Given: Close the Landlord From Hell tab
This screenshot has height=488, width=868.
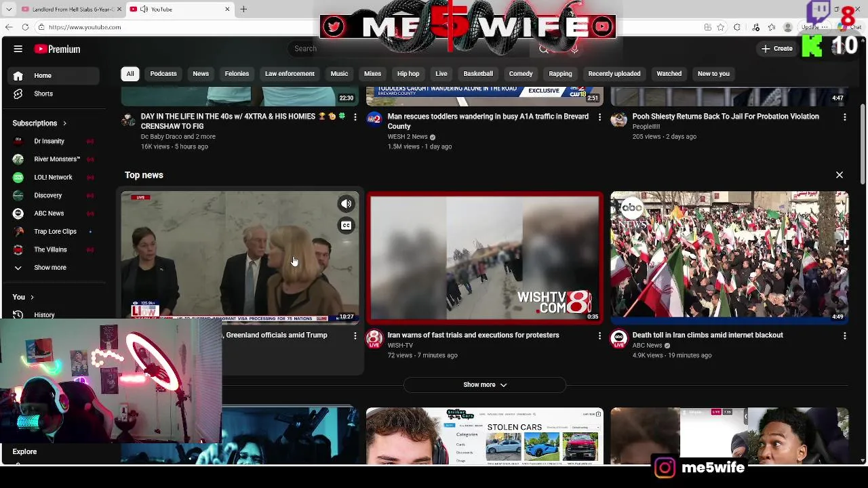Looking at the screenshot, I should click(119, 9).
